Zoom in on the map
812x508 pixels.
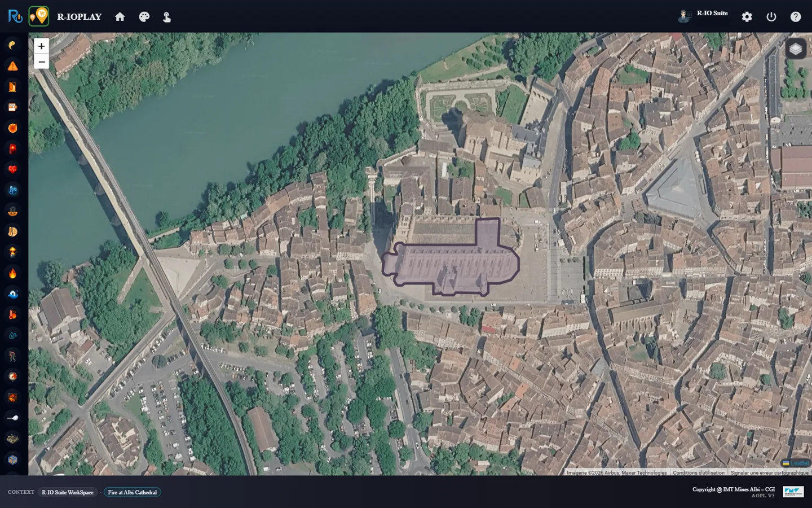pyautogui.click(x=41, y=46)
